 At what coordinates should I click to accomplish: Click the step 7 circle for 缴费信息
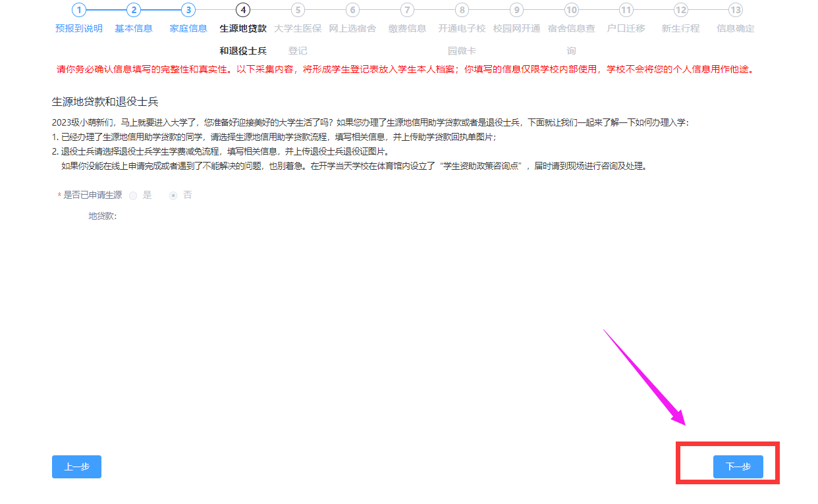407,11
